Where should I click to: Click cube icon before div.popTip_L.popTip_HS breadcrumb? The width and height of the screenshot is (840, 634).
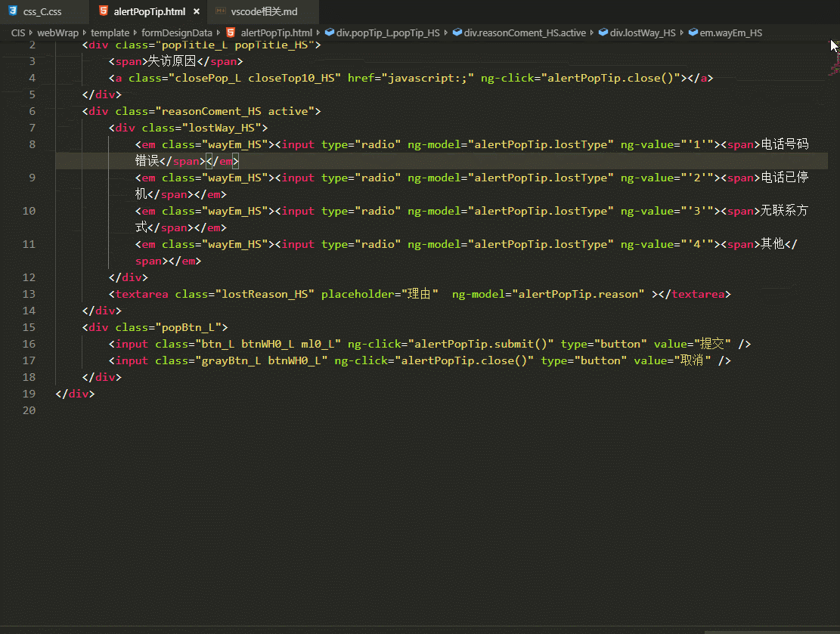coord(330,32)
